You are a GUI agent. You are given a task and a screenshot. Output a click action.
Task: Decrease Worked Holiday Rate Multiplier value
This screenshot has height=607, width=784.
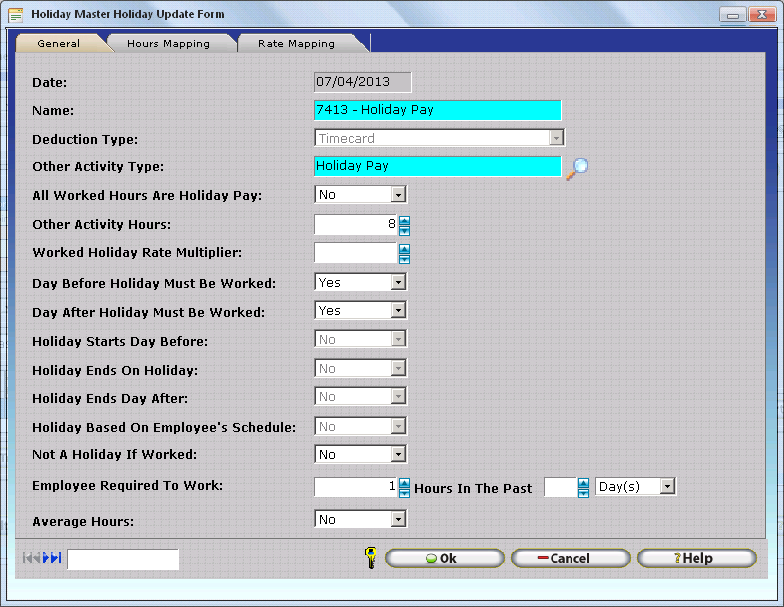(x=404, y=258)
